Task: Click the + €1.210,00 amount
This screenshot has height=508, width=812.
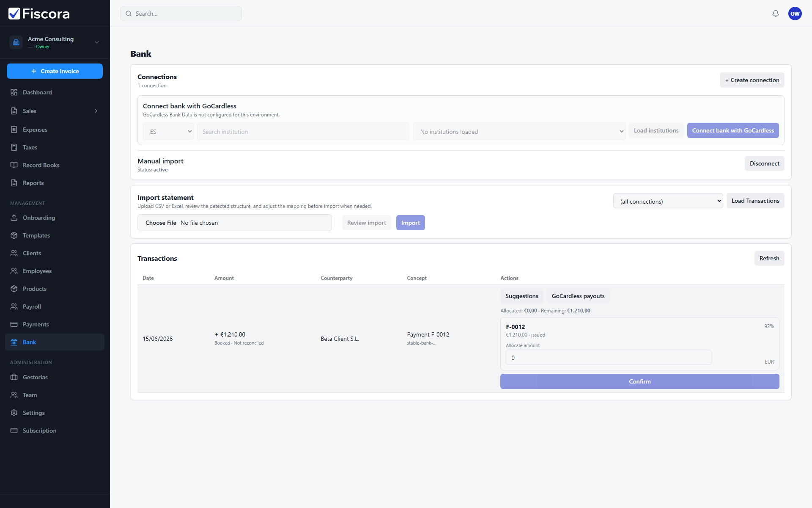Action: click(230, 334)
